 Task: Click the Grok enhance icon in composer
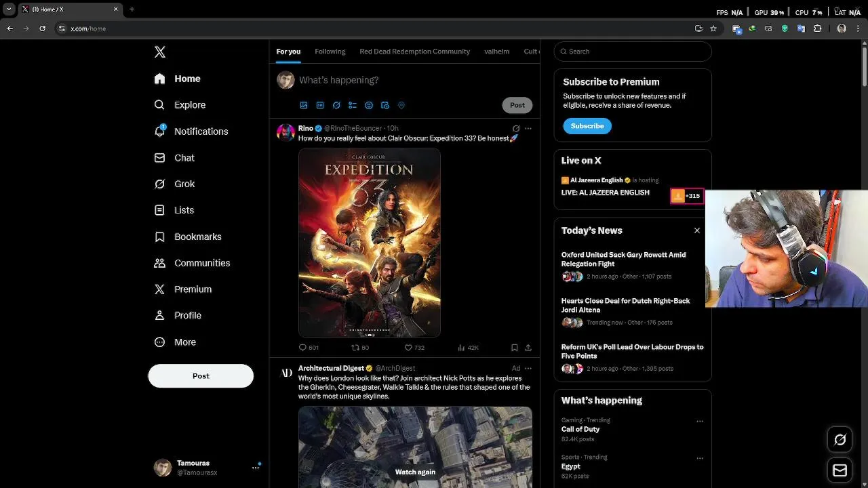tap(336, 105)
